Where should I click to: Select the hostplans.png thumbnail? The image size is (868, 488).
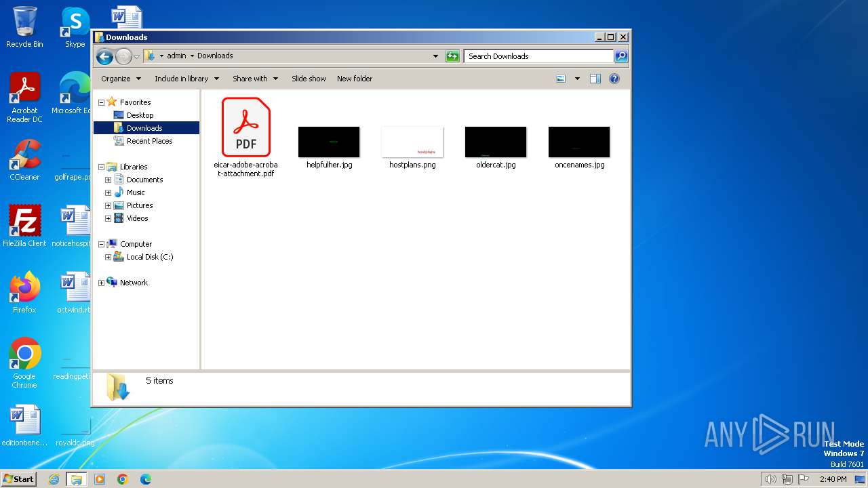point(412,142)
